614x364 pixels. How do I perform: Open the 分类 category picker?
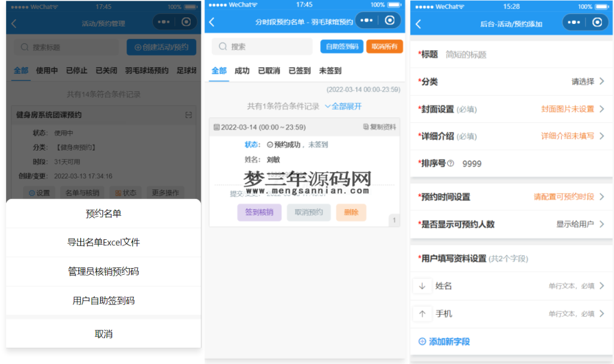click(511, 80)
